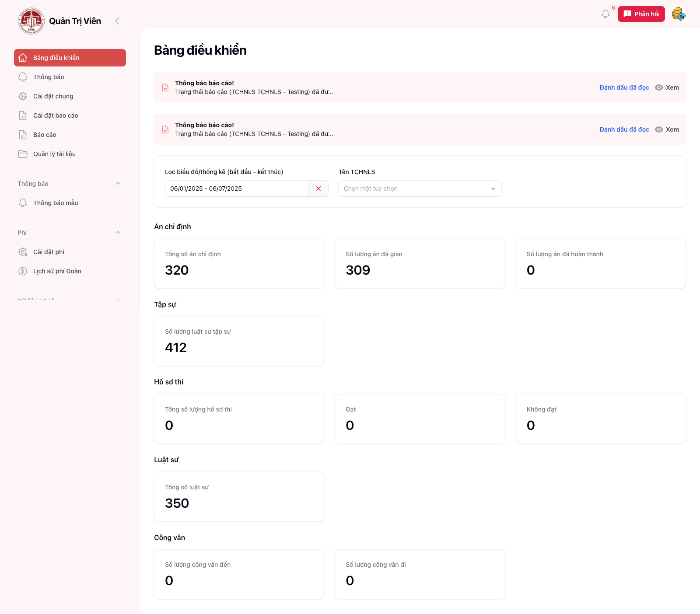Viewport: 700px width, 614px height.
Task: View the second report notification via Xem
Action: click(x=667, y=129)
